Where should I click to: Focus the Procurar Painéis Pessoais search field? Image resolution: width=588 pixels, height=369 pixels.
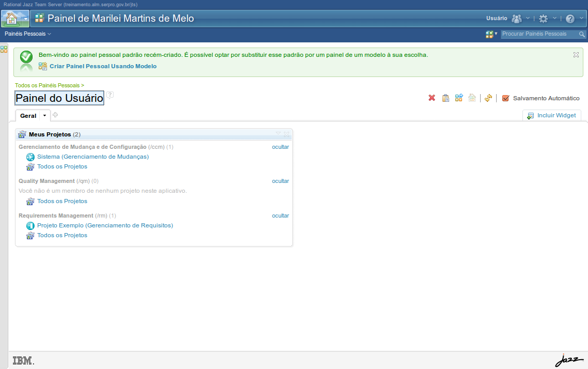click(539, 34)
